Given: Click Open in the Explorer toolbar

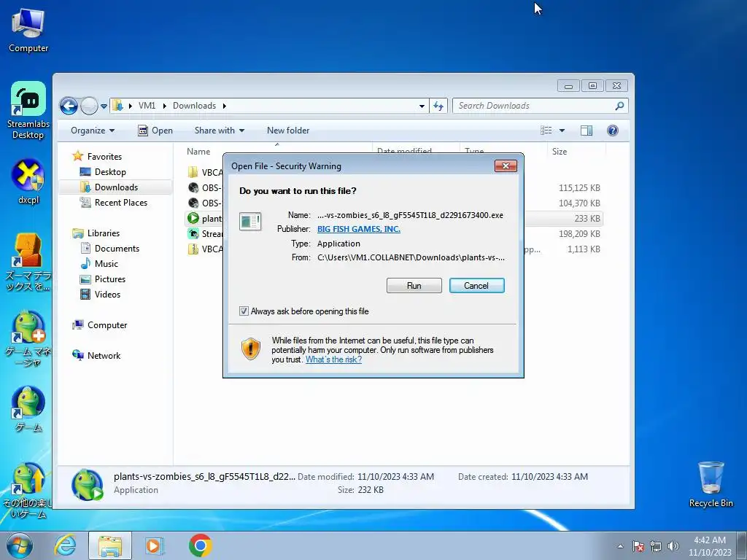Looking at the screenshot, I should pos(155,131).
